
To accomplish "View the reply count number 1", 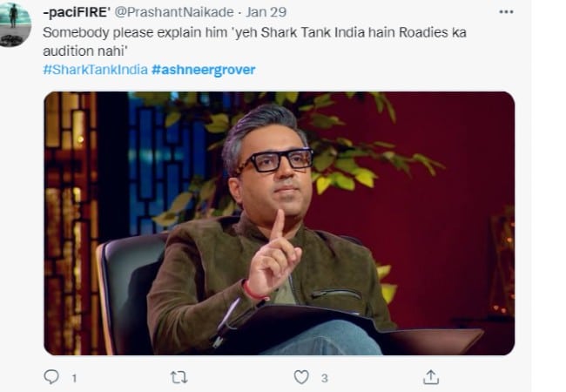I will pos(74,378).
